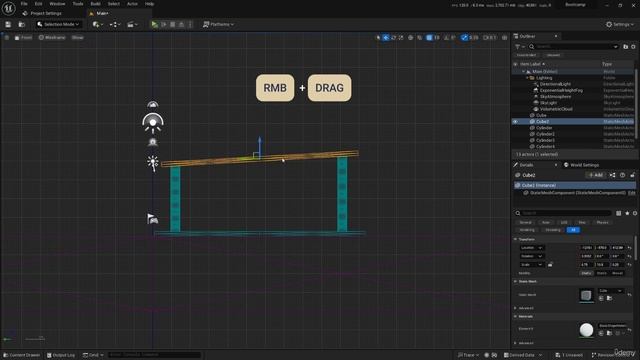Image resolution: width=640 pixels, height=360 pixels.
Task: Click the viewport Show button
Action: pyautogui.click(x=77, y=38)
